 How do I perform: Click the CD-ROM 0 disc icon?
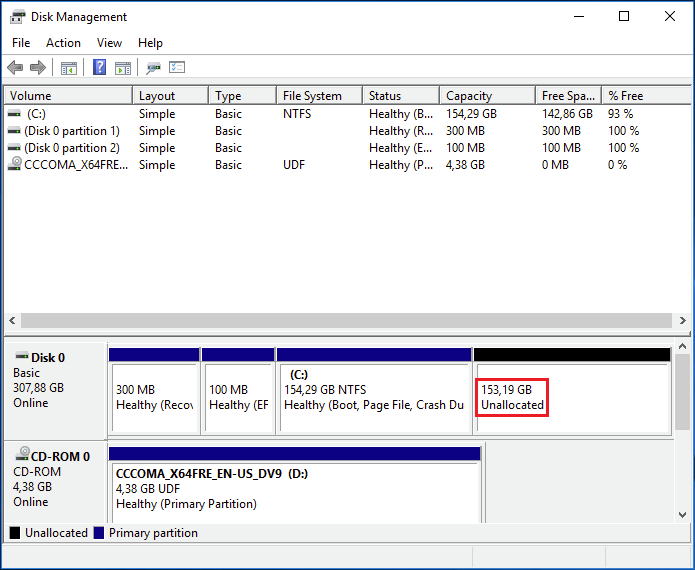[19, 457]
